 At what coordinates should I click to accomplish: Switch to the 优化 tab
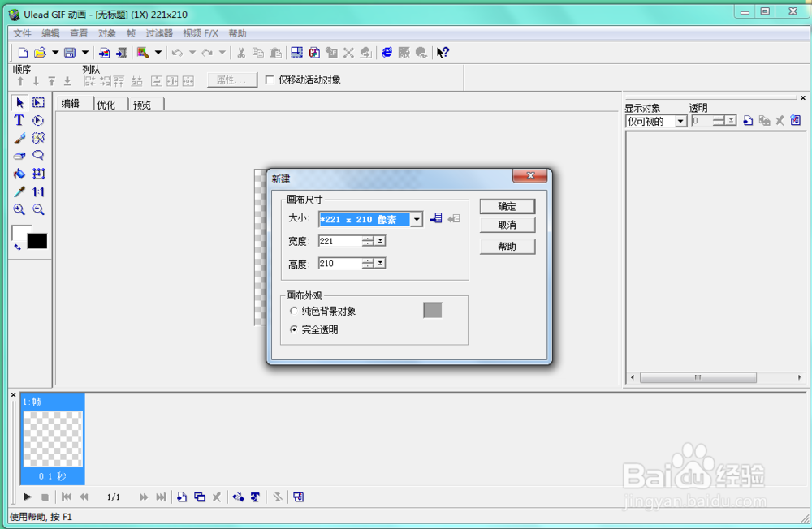(x=106, y=104)
